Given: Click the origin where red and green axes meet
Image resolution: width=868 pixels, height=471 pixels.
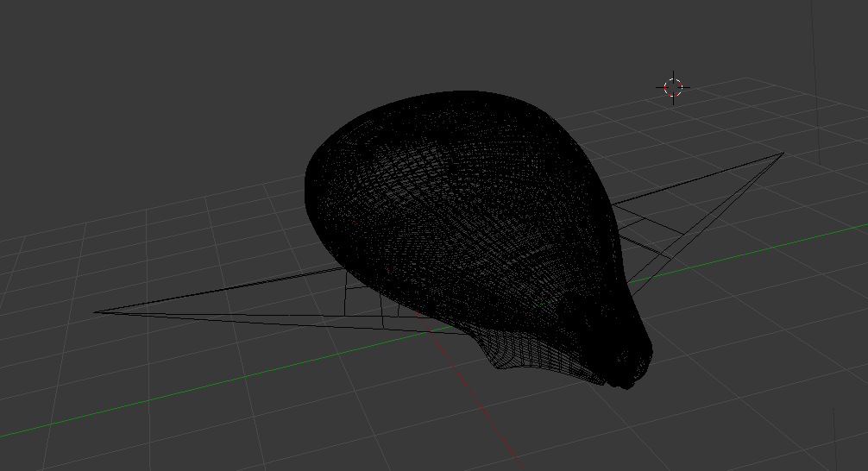Looking at the screenshot, I should point(429,328).
